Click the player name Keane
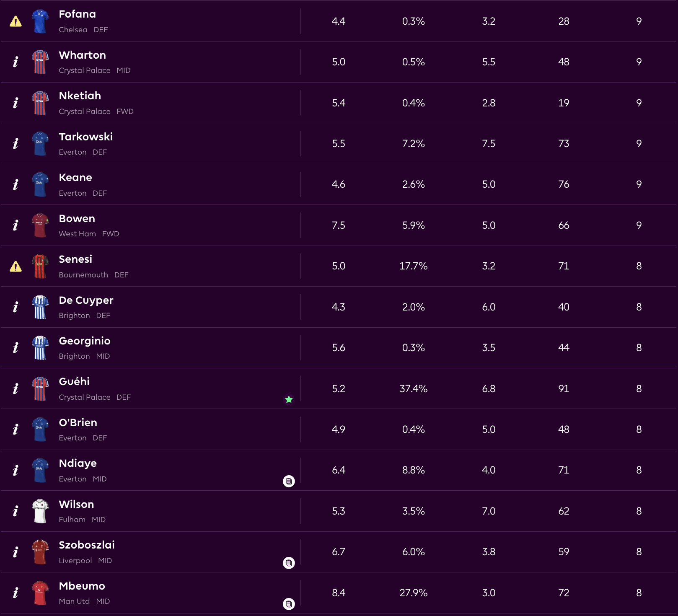This screenshot has height=616, width=678. coord(75,178)
